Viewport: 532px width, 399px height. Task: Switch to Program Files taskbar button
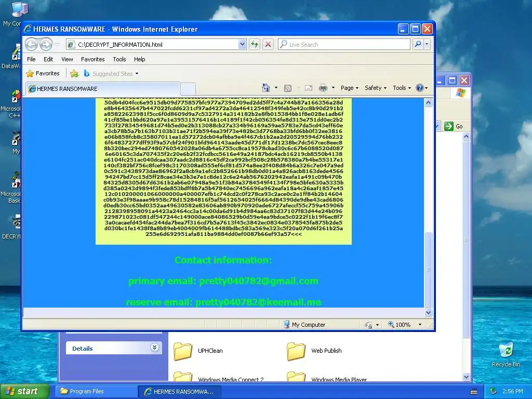tap(96, 391)
